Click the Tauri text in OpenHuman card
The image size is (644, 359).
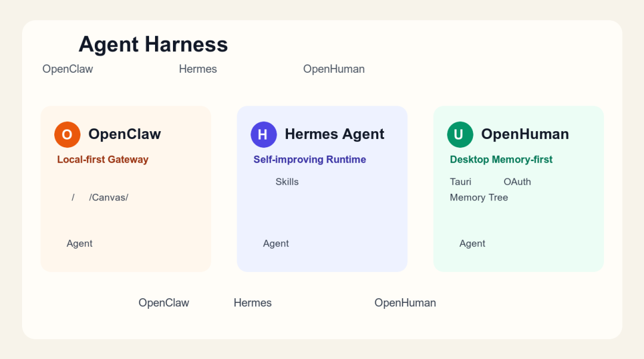point(460,182)
